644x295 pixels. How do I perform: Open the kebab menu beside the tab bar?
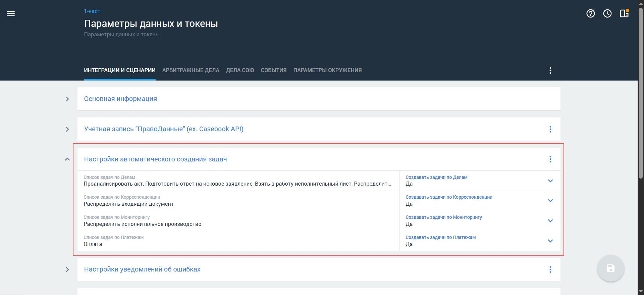(550, 70)
